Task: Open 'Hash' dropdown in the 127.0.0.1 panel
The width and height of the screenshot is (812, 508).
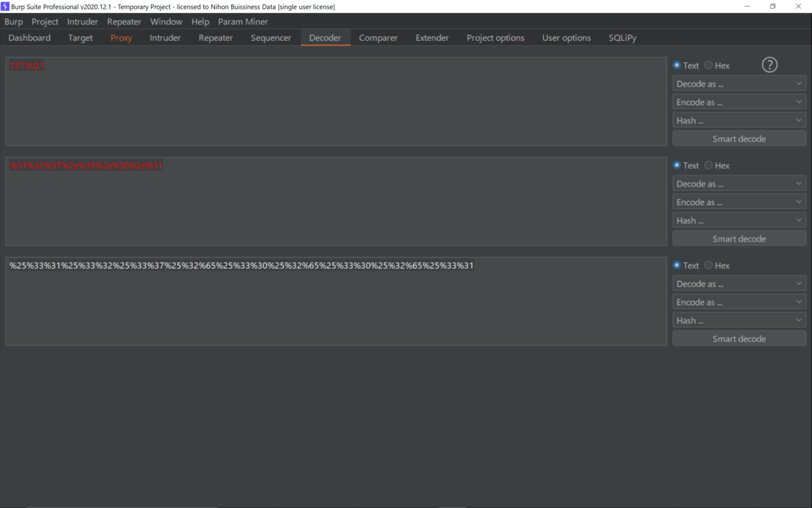Action: tap(739, 121)
